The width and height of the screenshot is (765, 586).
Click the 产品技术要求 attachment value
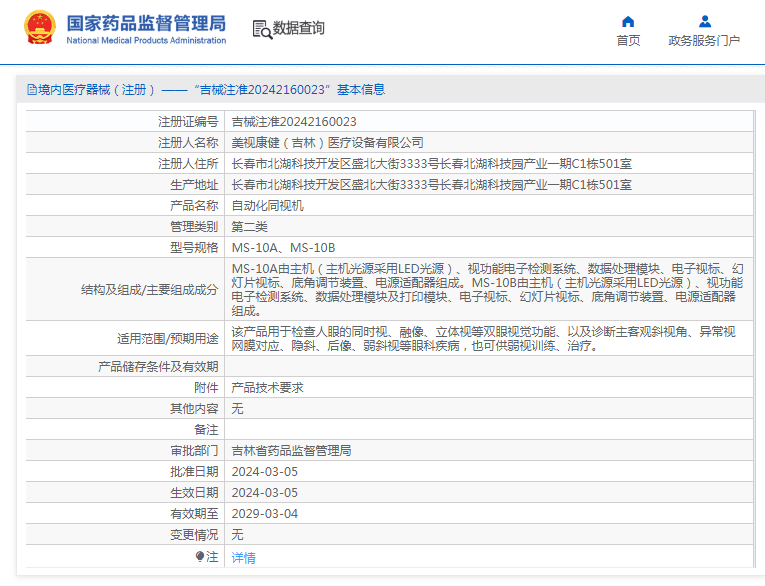pyautogui.click(x=267, y=387)
